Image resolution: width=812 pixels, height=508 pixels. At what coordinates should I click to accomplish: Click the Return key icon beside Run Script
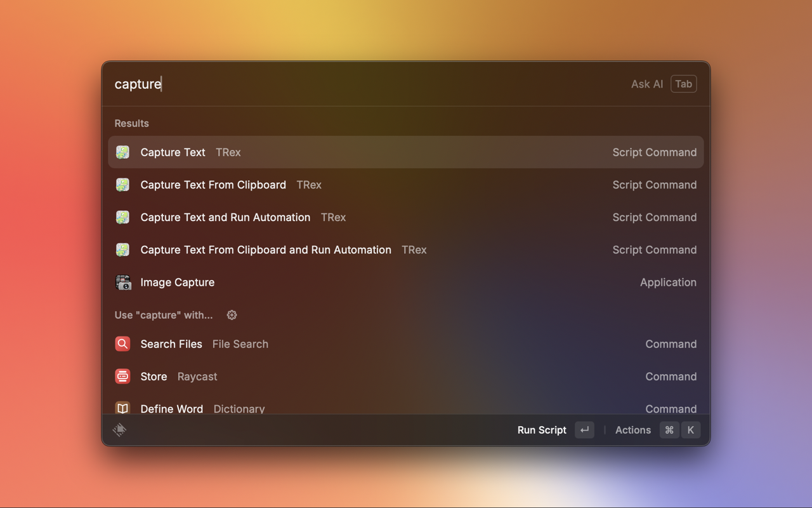584,430
